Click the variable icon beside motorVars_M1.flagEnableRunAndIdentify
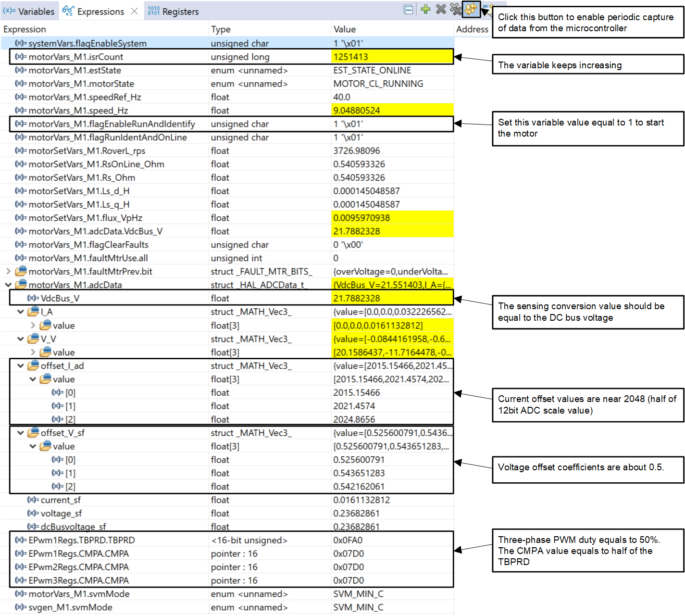Image resolution: width=685 pixels, height=616 pixels. tap(21, 124)
